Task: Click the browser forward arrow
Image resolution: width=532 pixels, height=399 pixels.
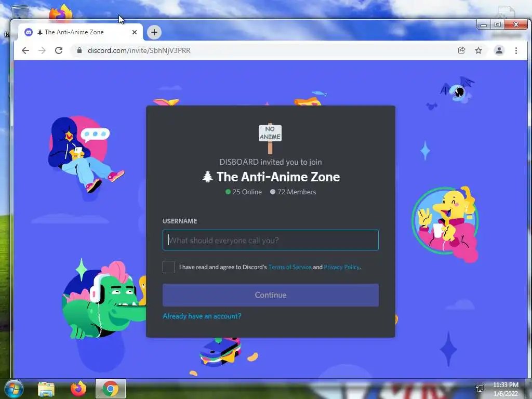Action: point(42,50)
